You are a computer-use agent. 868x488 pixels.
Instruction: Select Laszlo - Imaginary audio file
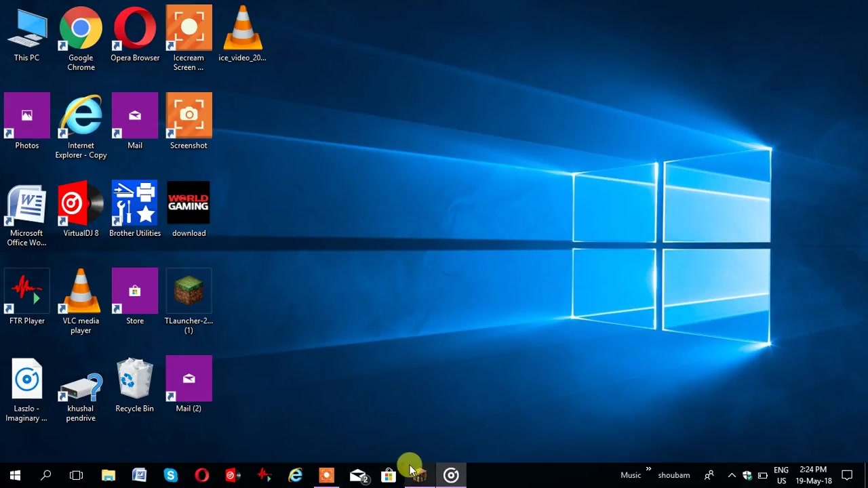point(27,390)
